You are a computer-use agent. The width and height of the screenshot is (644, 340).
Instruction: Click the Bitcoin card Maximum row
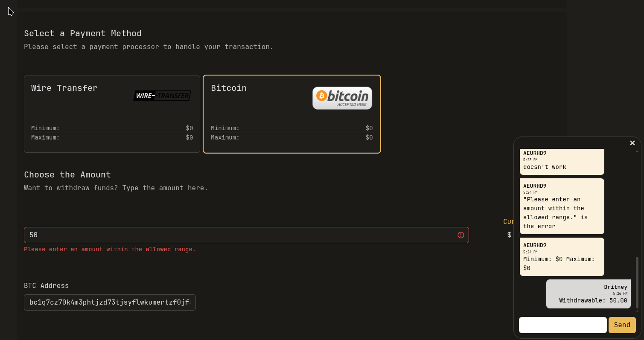[x=292, y=137]
